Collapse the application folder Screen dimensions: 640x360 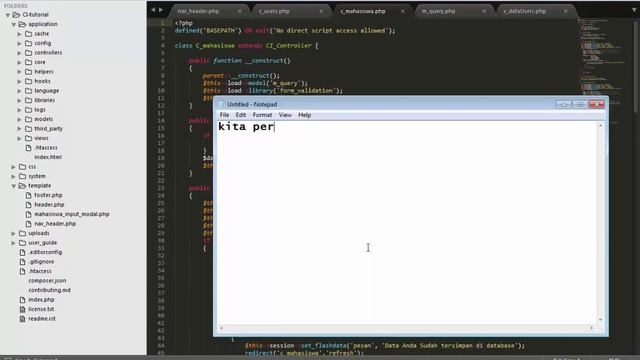click(x=13, y=24)
